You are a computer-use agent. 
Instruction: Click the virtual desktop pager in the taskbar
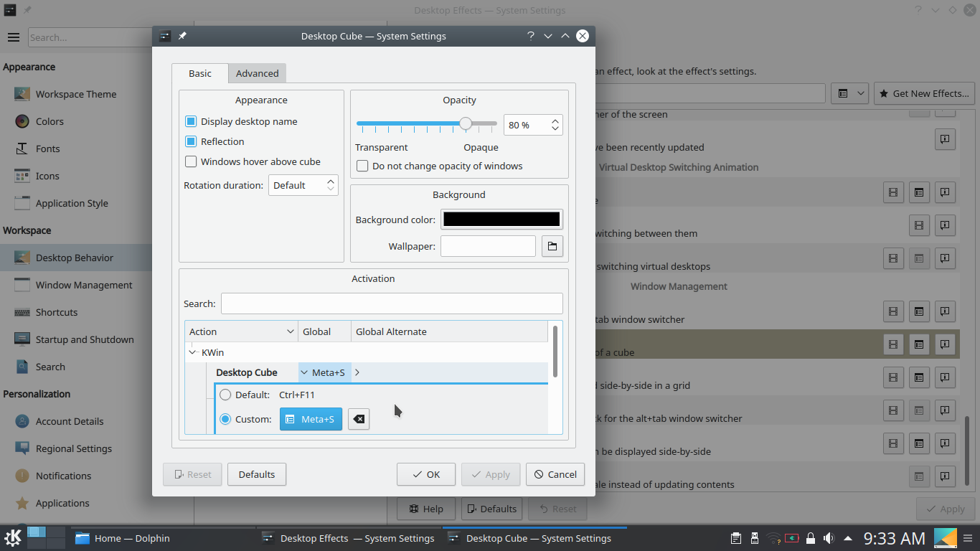click(47, 537)
